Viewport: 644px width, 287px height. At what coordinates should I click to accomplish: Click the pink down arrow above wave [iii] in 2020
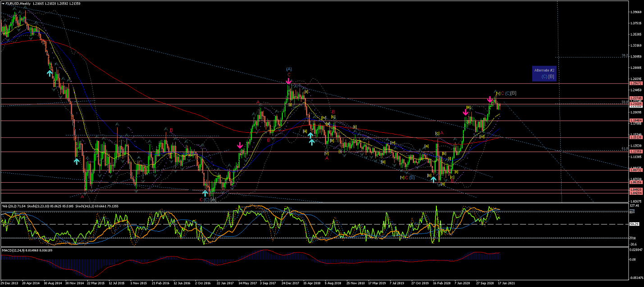pos(466,112)
